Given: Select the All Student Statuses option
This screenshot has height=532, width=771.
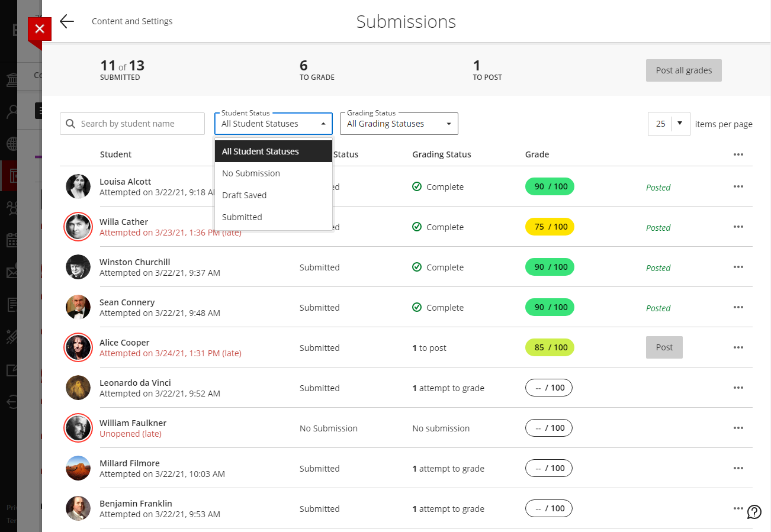Looking at the screenshot, I should point(261,151).
